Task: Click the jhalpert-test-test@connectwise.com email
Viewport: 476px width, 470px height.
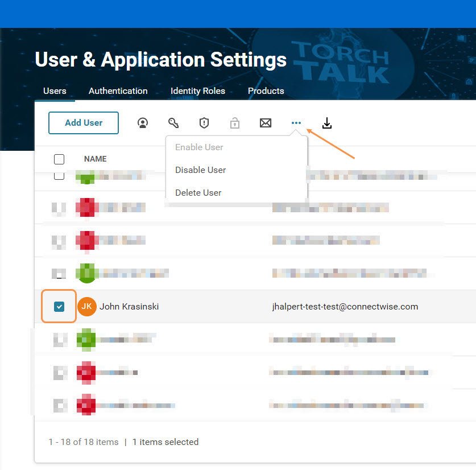Action: point(345,307)
